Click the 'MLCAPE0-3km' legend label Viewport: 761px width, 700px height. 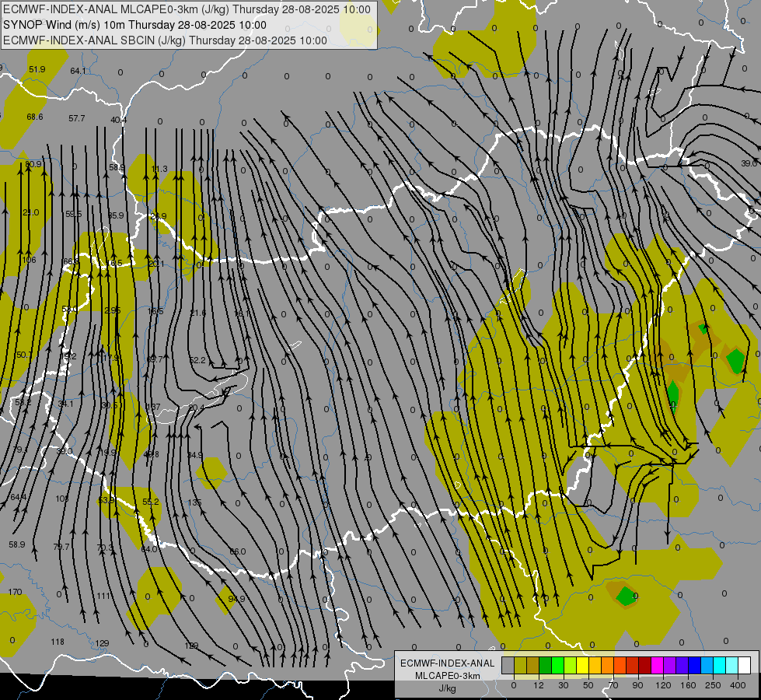click(448, 676)
